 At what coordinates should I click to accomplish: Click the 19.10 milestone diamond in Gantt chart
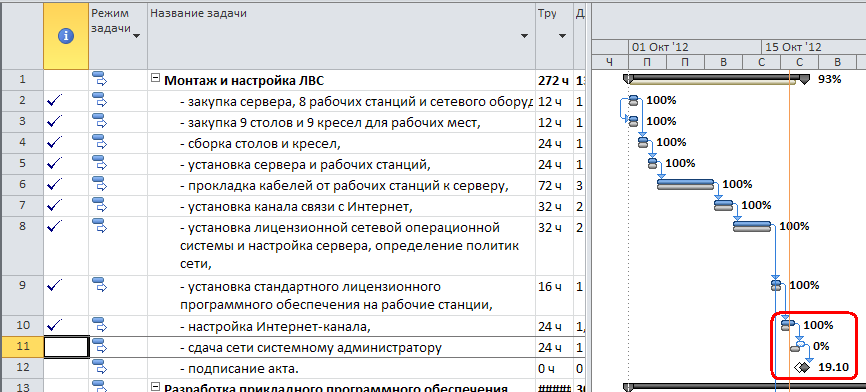(804, 367)
